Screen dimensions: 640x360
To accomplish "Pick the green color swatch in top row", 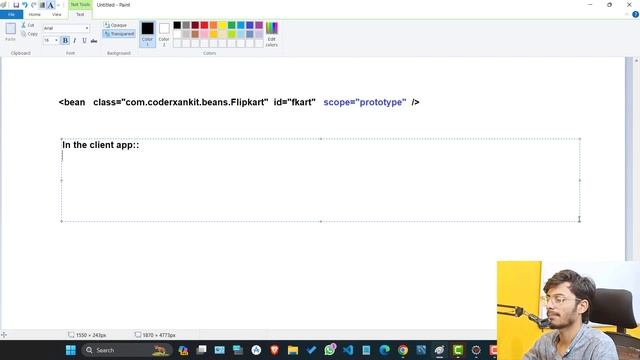I will coord(231,25).
